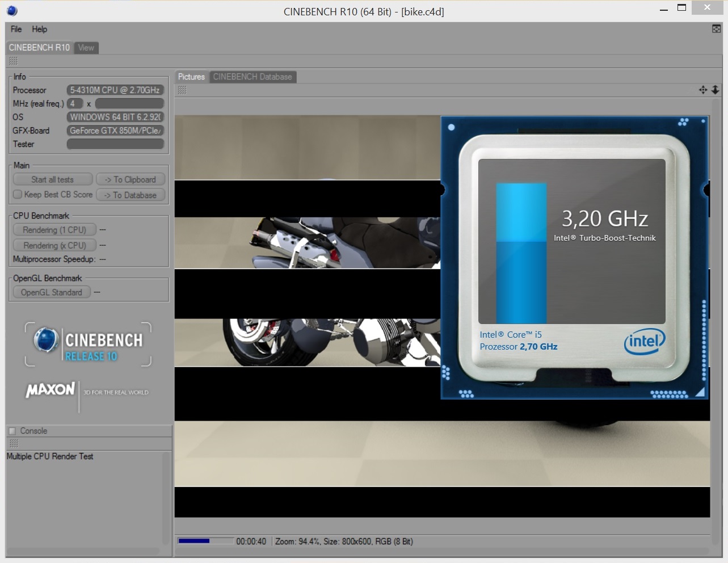This screenshot has height=563, width=728.
Task: Click the Console panel grip handle icon
Action: 14,443
